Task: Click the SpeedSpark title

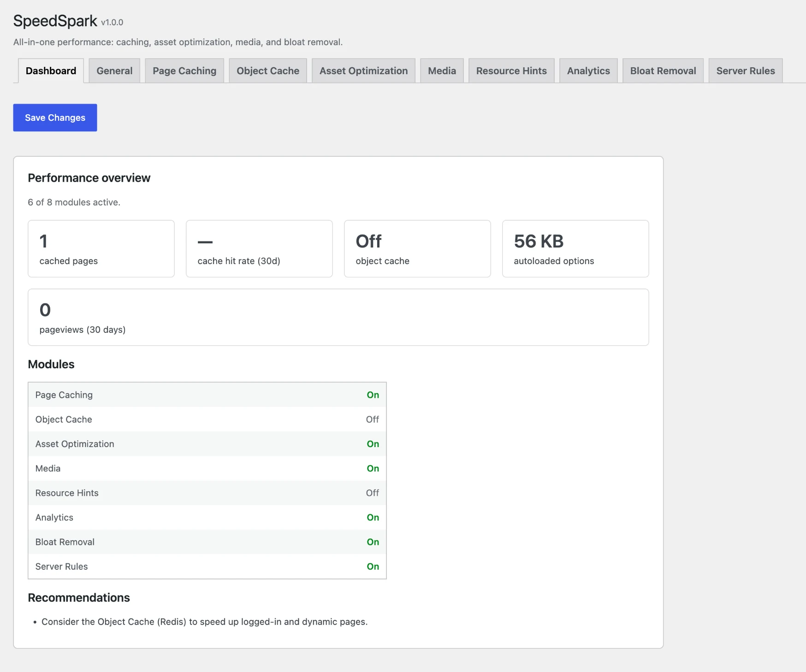Action: (55, 21)
